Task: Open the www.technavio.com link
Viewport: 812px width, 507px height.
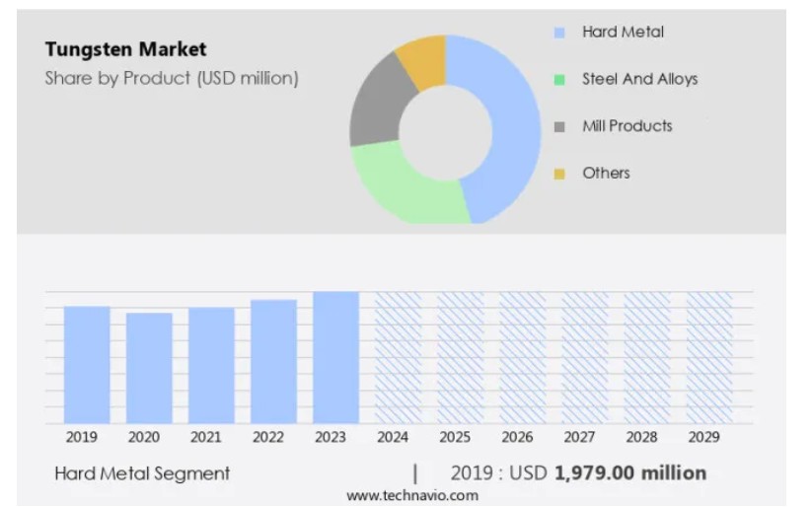Action: tap(411, 495)
